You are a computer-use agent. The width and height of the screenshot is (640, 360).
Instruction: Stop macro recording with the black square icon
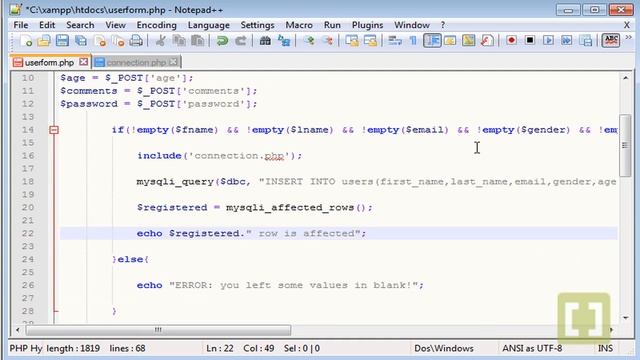click(x=530, y=41)
